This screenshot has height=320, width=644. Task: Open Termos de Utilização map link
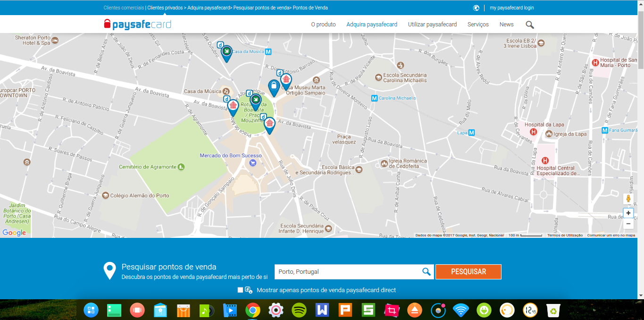point(565,235)
